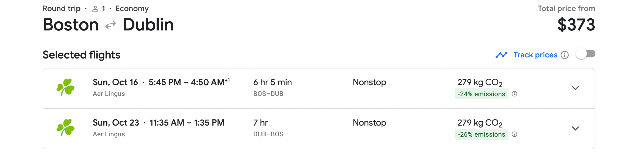Click the info icon beside Track prices
This screenshot has width=644, height=159.
click(x=564, y=55)
